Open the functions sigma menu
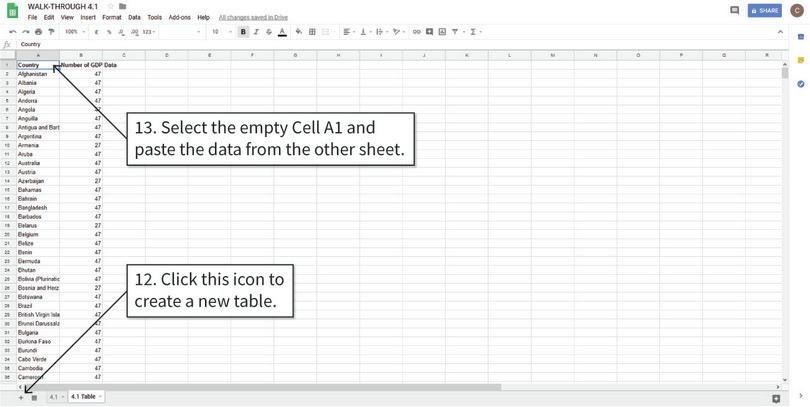 (x=474, y=32)
